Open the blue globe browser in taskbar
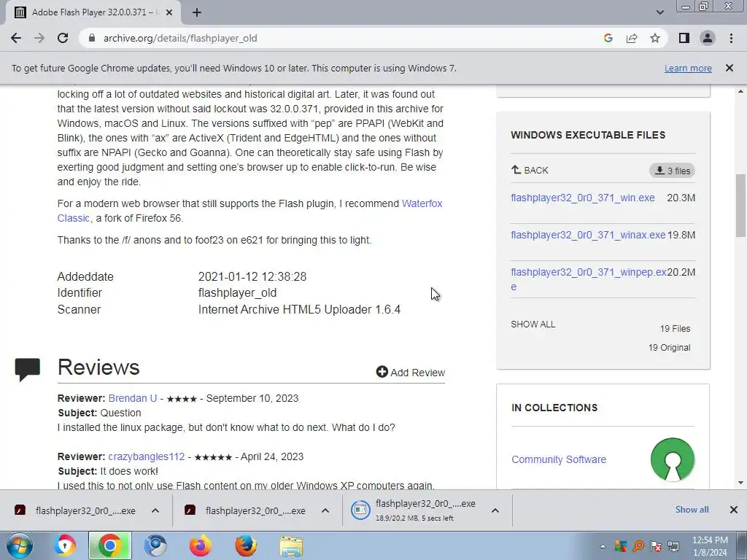Screen dimensions: 747x560 pos(155,545)
